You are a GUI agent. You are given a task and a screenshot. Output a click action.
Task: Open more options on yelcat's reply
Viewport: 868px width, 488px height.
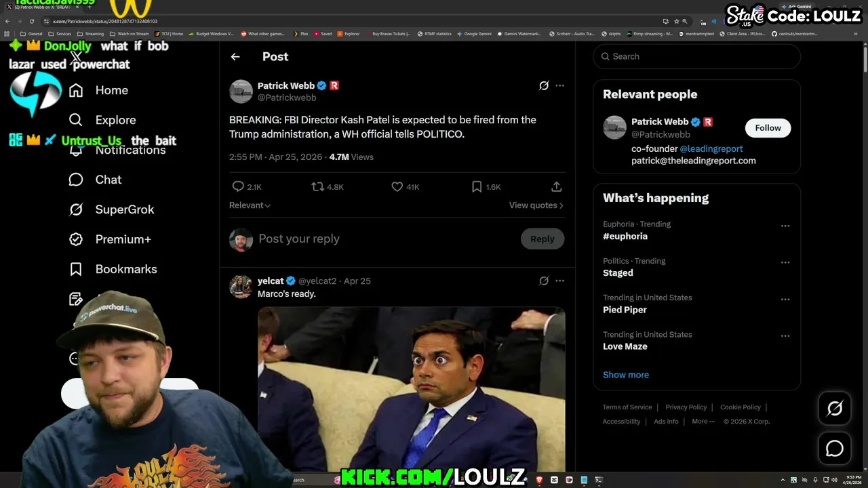click(559, 281)
